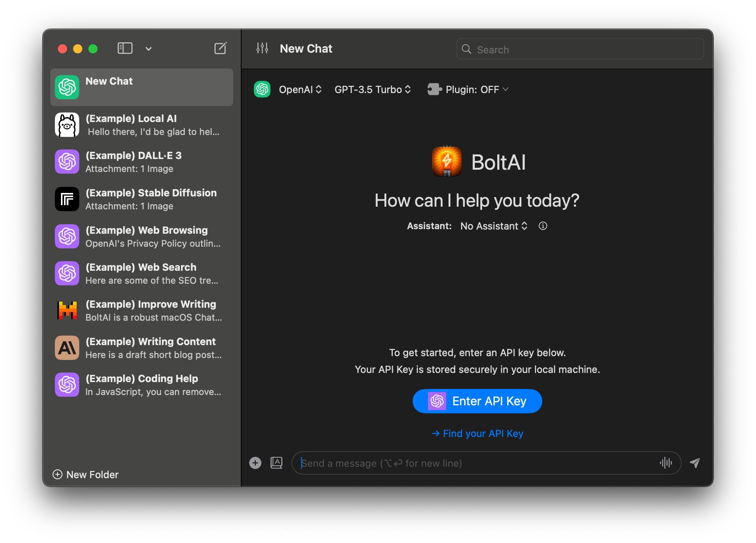Toggle the Plugin: OFF selector
The height and width of the screenshot is (543, 756).
tap(468, 90)
